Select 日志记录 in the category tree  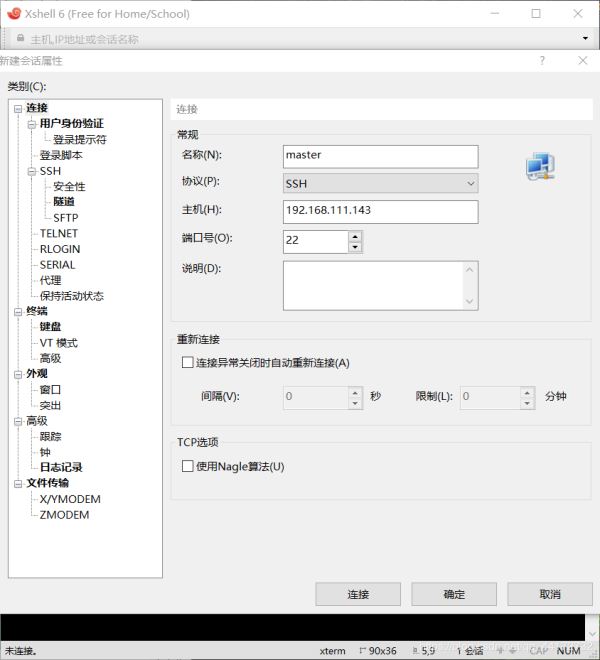[61, 467]
